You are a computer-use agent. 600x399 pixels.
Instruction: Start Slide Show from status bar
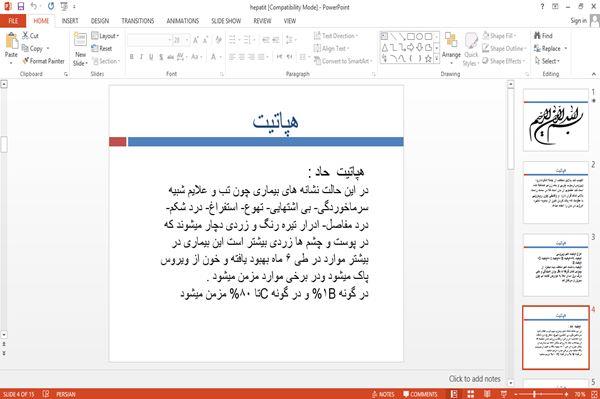tap(504, 394)
